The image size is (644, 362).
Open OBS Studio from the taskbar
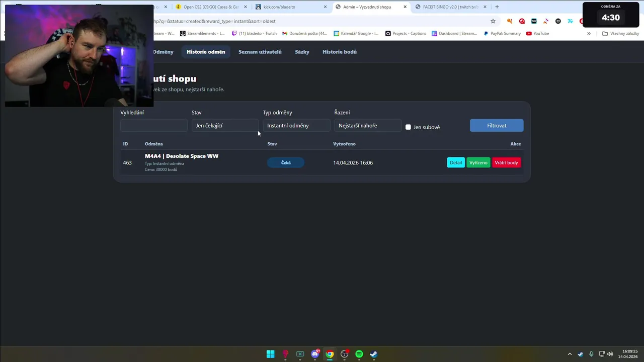pos(345,354)
